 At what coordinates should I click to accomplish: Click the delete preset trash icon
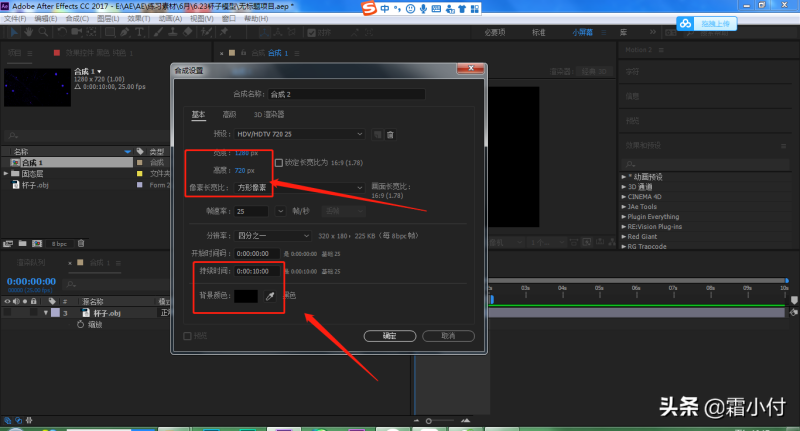tap(390, 135)
